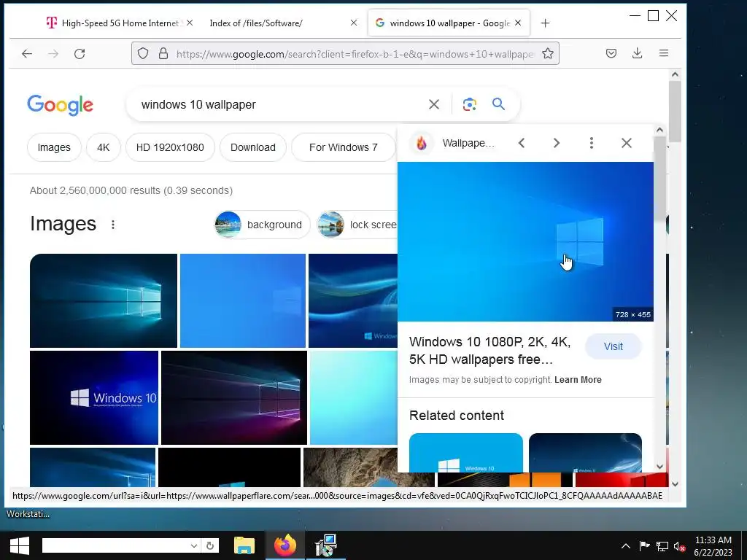The width and height of the screenshot is (747, 560).
Task: Apply the Images filter chip
Action: (54, 147)
